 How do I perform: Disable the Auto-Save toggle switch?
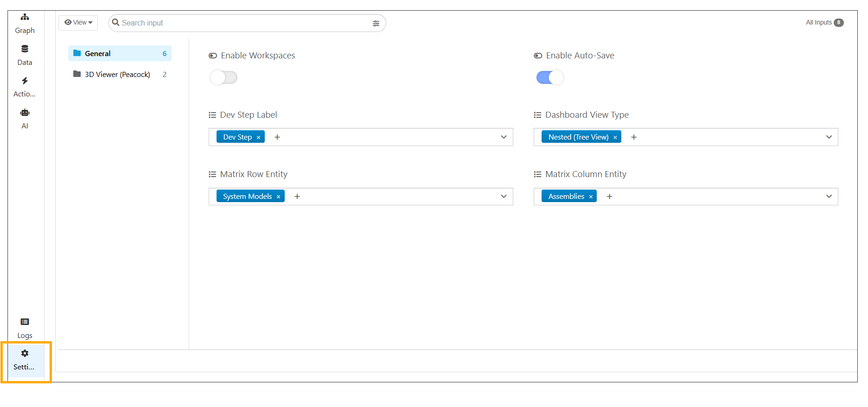[549, 77]
